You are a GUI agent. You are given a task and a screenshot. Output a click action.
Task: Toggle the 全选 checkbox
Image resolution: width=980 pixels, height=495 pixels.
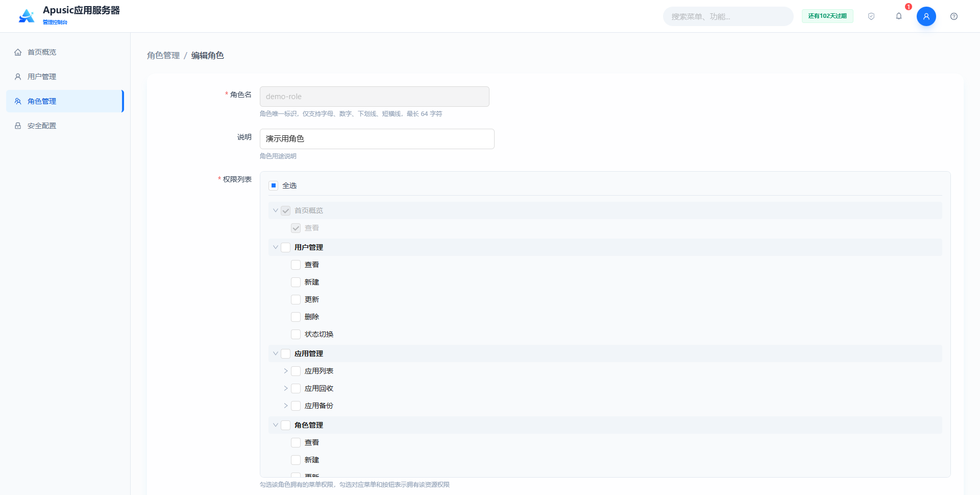point(274,185)
